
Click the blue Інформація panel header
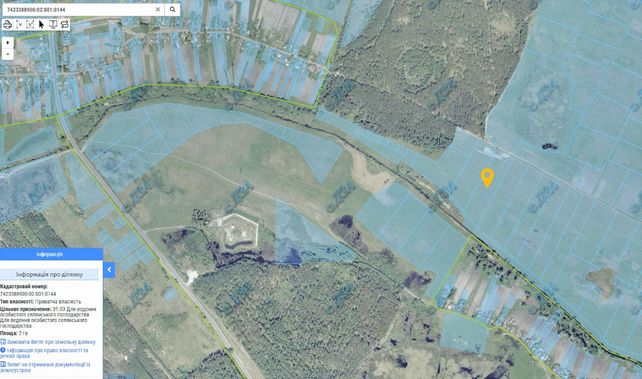tap(51, 254)
